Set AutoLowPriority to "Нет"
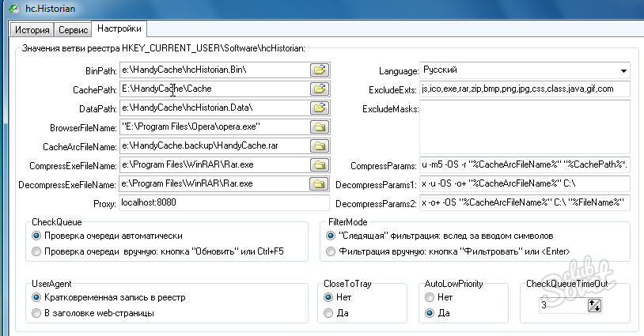644x336 pixels. tap(430, 297)
